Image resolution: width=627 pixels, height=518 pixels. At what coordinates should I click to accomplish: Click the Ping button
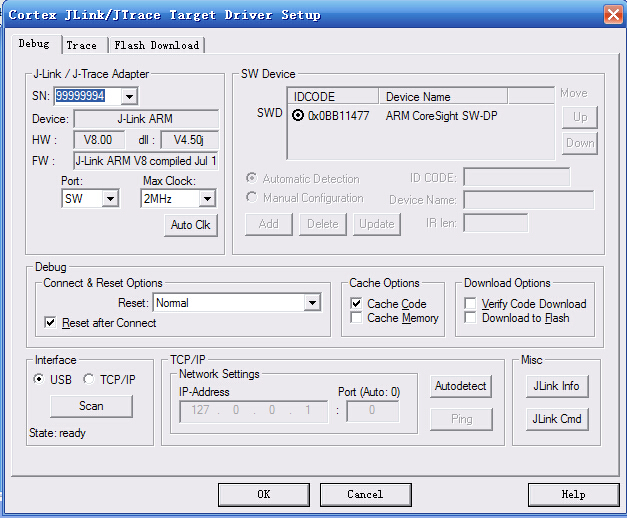[x=461, y=419]
